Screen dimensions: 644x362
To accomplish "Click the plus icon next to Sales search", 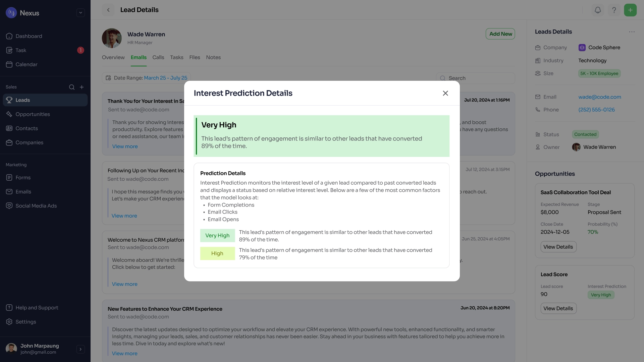I will tap(82, 87).
